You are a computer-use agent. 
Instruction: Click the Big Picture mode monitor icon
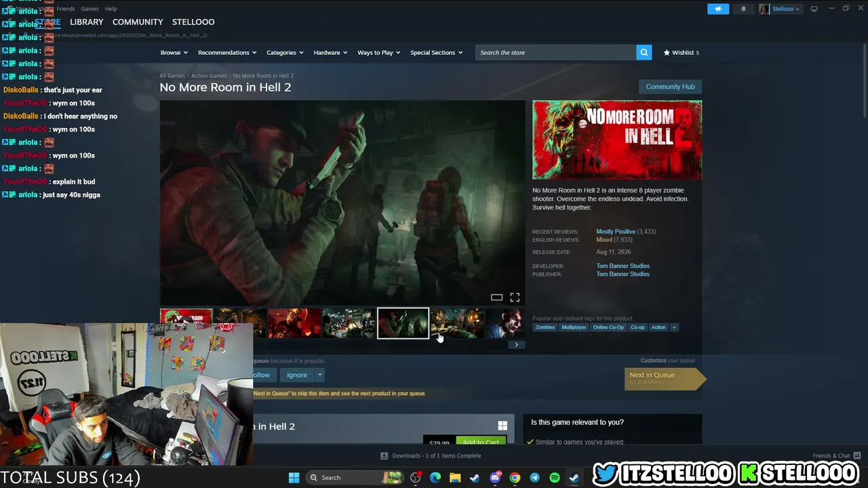[x=814, y=9]
